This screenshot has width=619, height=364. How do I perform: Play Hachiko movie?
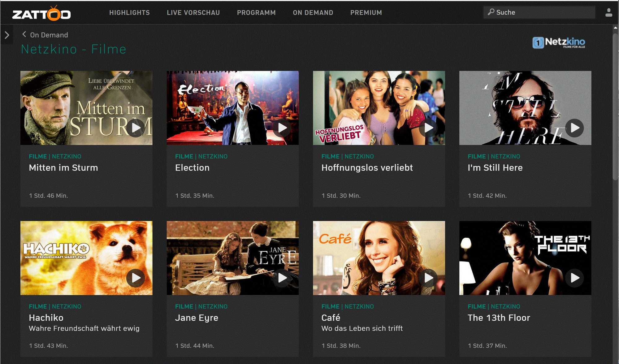136,278
